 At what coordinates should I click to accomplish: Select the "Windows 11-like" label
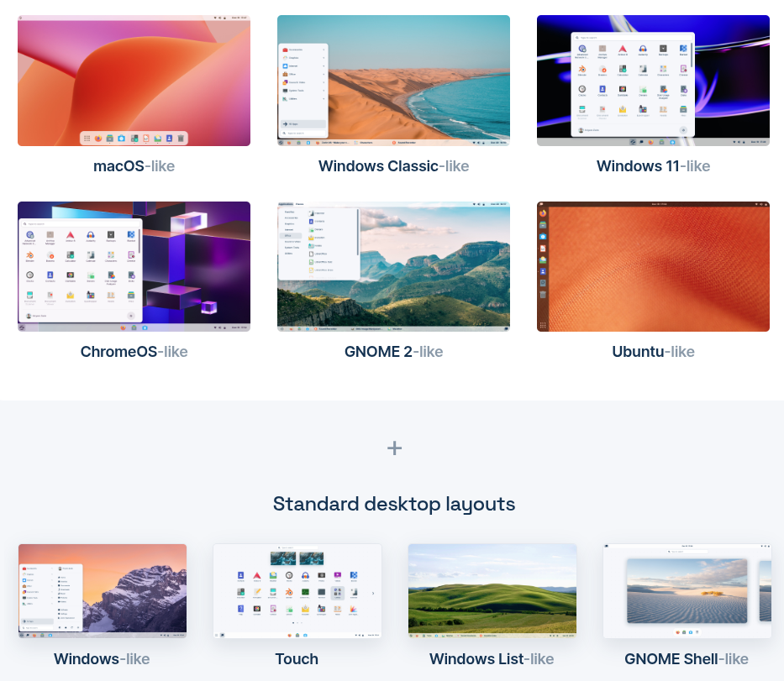[653, 166]
